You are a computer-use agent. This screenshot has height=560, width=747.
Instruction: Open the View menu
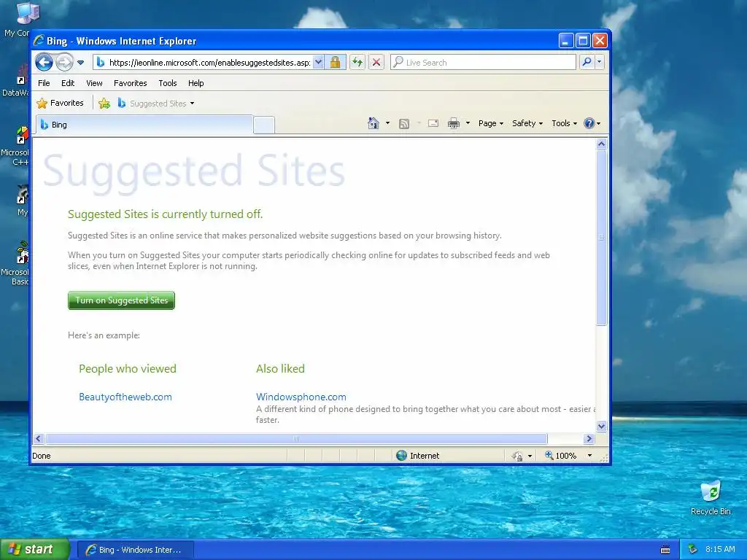click(94, 83)
